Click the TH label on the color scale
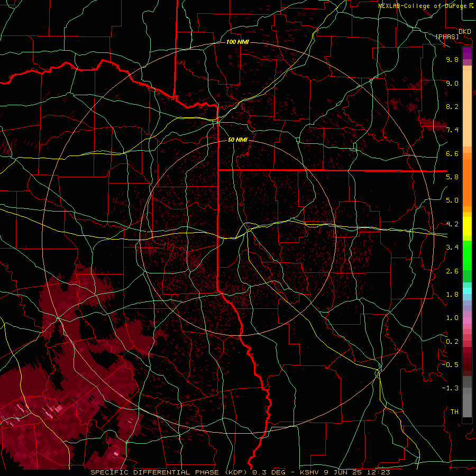Image resolution: width=476 pixels, height=476 pixels. point(454,412)
